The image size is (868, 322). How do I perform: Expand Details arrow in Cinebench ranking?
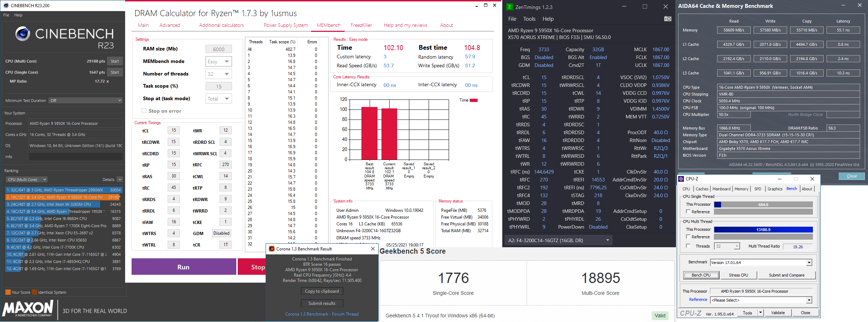point(120,180)
